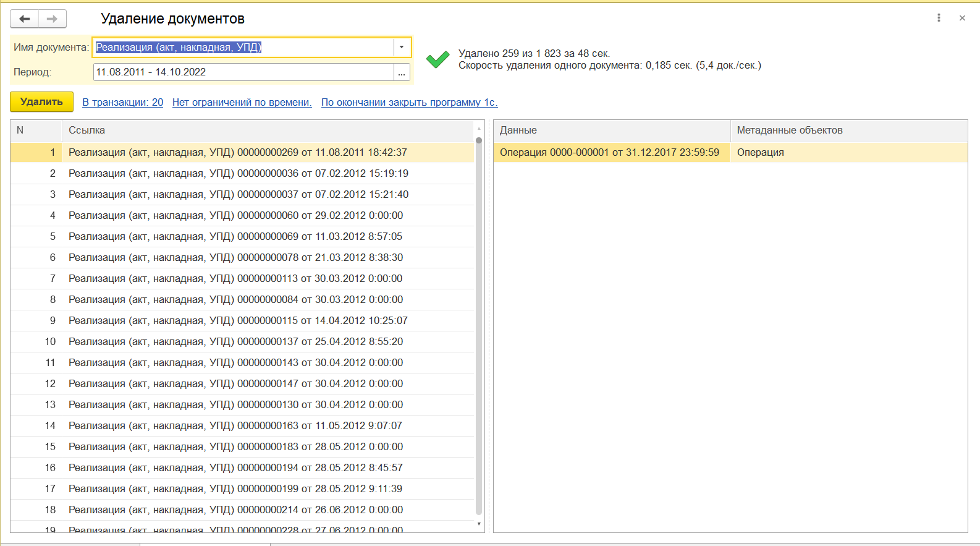Click the Период date range field
980x546 pixels.
click(243, 72)
